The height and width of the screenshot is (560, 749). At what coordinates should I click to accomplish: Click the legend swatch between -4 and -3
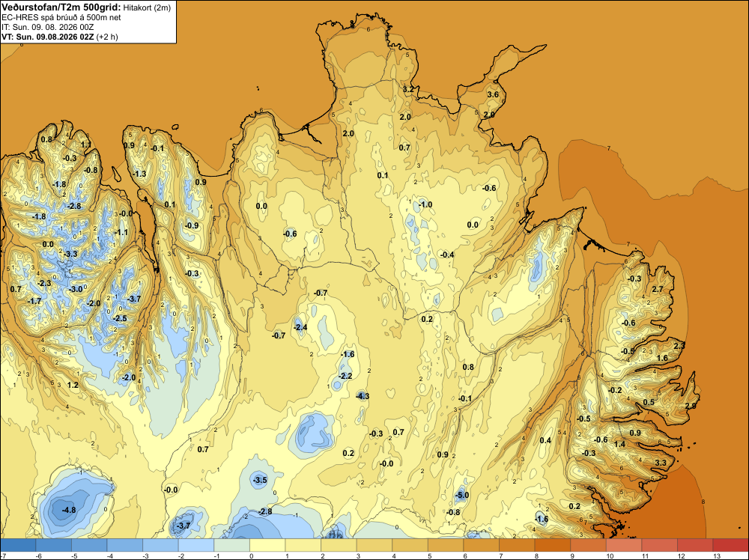124,545
